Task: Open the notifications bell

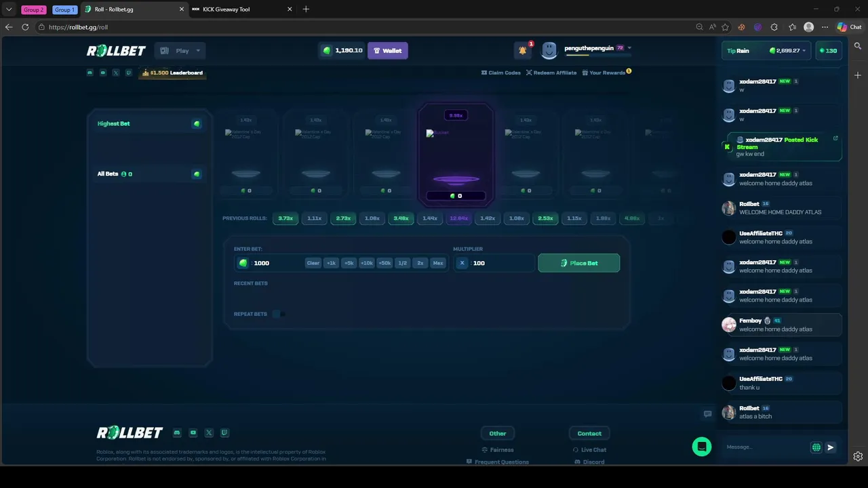Action: [x=523, y=50]
